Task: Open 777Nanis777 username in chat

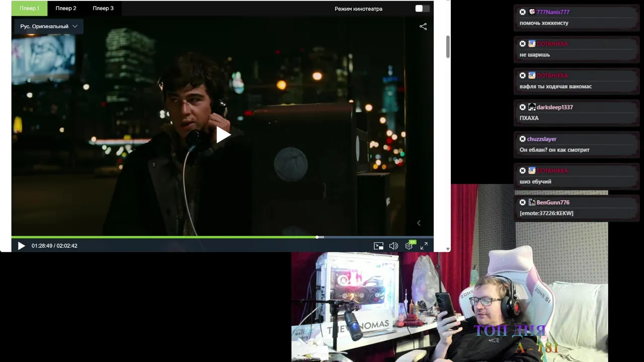Action: tap(553, 12)
